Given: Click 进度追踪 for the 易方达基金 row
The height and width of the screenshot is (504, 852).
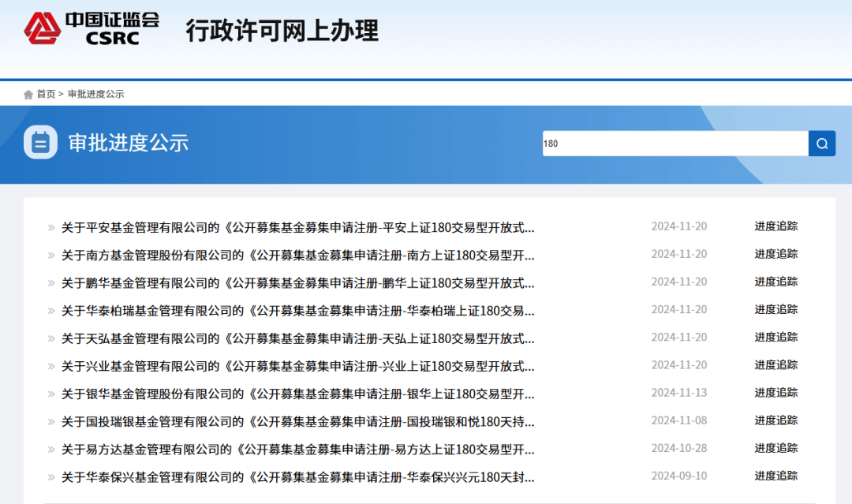Looking at the screenshot, I should coord(776,448).
